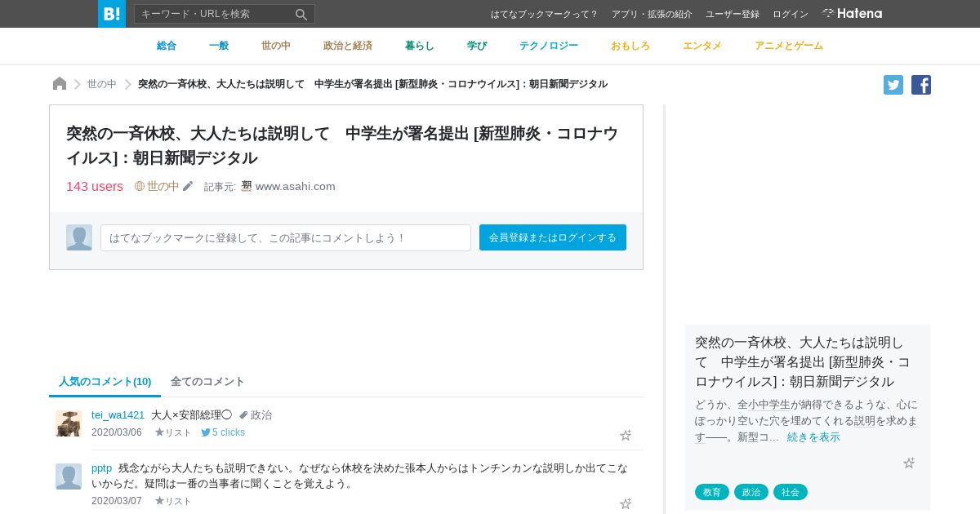
Task: Click date 2020/03/07 on pptp's comment
Action: point(117,501)
